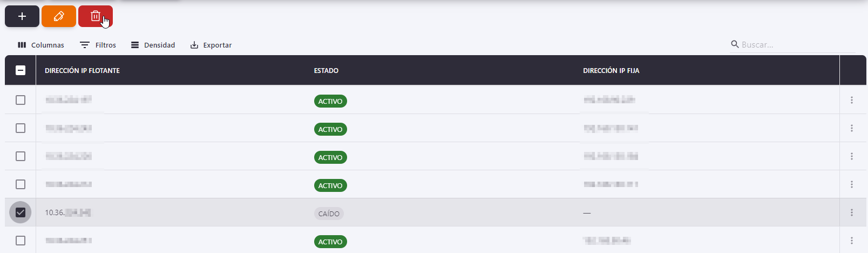This screenshot has width=868, height=253.
Task: Sort by Estado column header
Action: (x=326, y=70)
